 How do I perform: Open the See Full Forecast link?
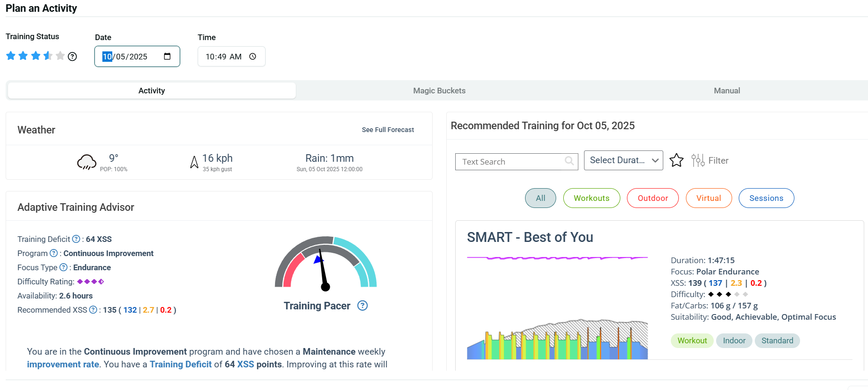click(388, 130)
